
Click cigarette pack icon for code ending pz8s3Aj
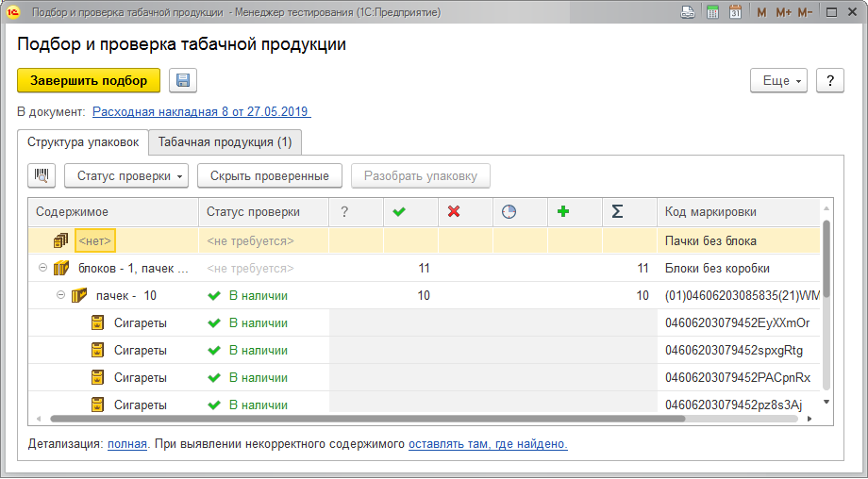(x=97, y=405)
